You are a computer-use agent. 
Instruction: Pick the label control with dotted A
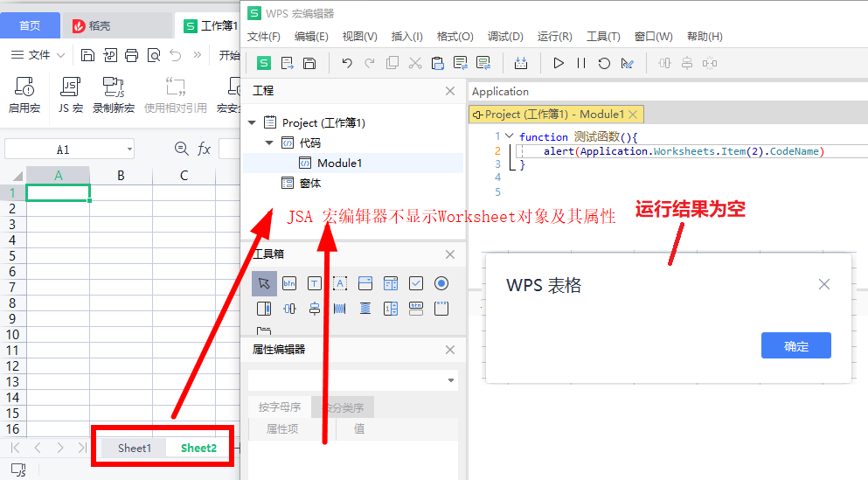340,283
